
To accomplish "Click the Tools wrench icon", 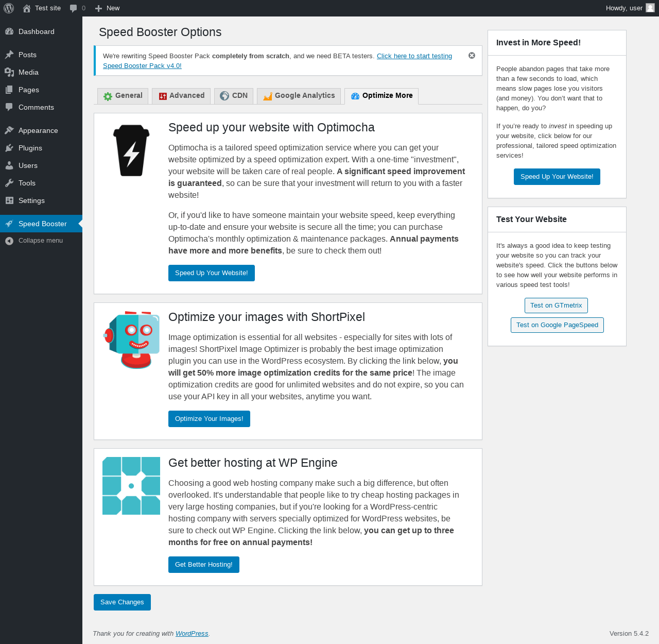I will [x=9, y=183].
